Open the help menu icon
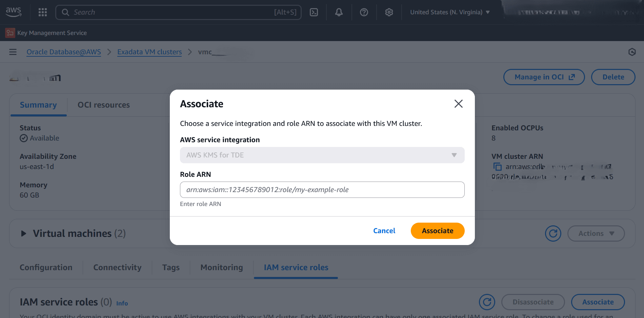The height and width of the screenshot is (318, 644). (x=364, y=12)
